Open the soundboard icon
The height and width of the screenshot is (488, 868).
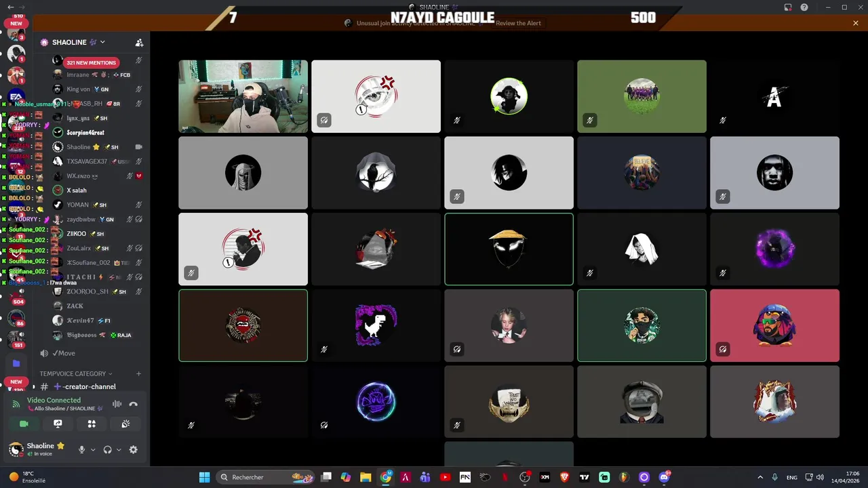[x=125, y=424]
